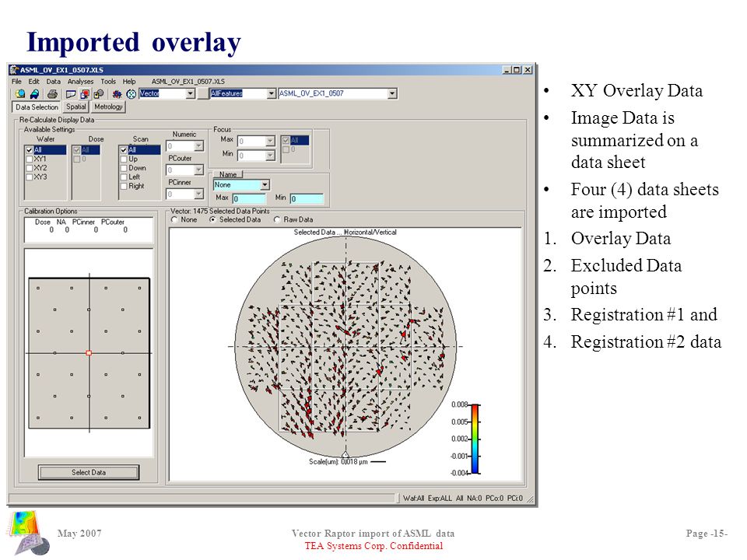Select the None vector display radio button

(x=174, y=219)
